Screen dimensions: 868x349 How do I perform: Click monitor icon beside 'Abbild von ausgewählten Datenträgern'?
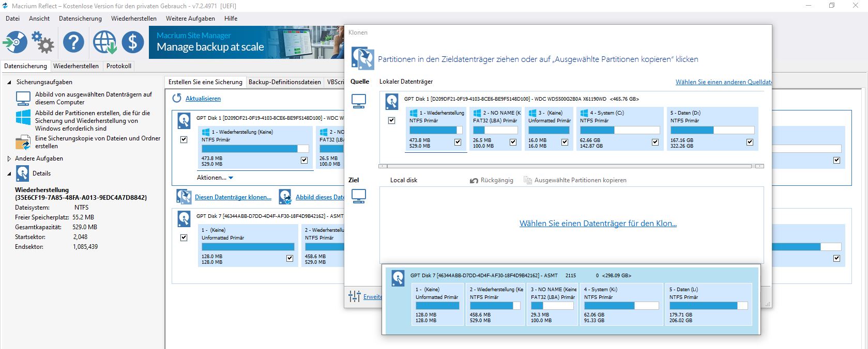pos(23,98)
